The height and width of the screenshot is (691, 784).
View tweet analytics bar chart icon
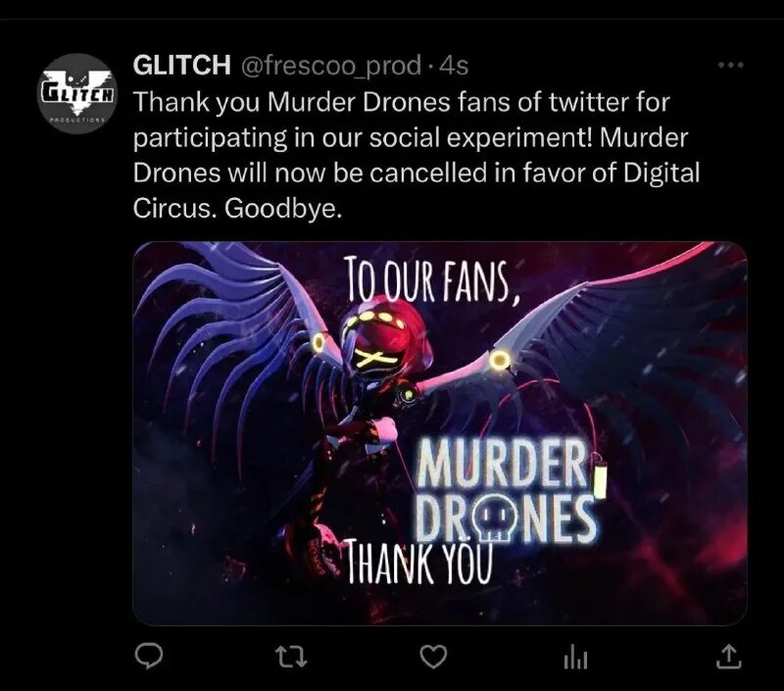[x=575, y=657]
